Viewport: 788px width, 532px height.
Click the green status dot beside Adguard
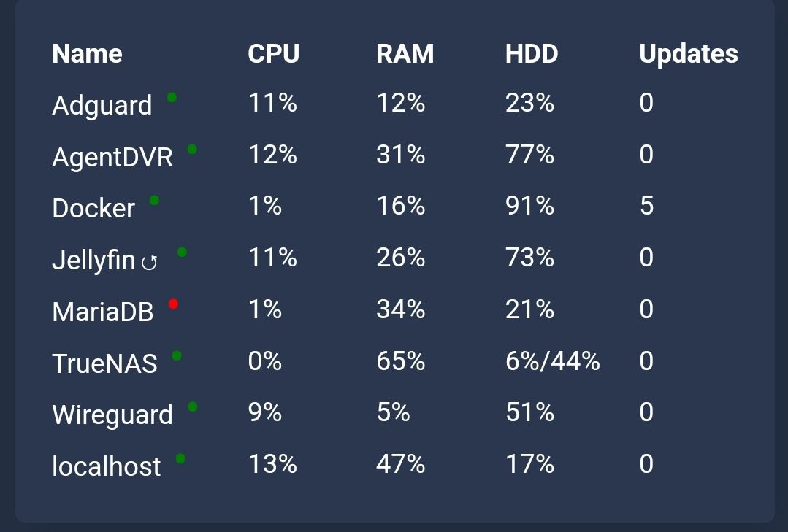coord(172,97)
